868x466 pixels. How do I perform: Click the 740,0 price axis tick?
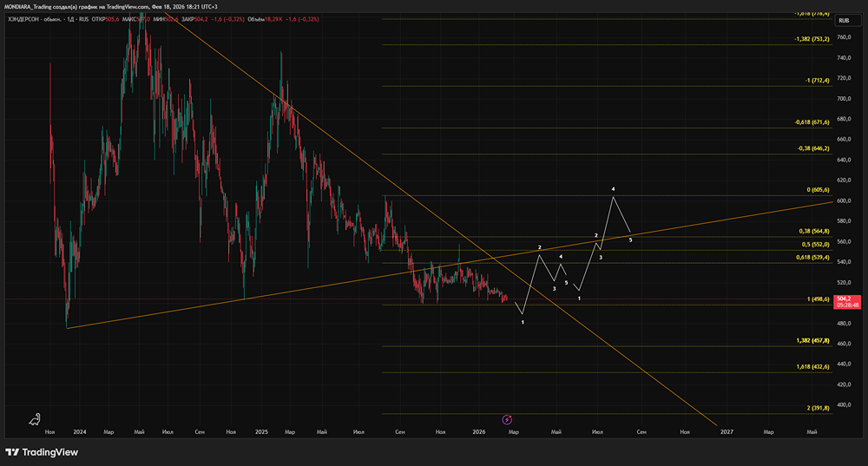[x=845, y=57]
